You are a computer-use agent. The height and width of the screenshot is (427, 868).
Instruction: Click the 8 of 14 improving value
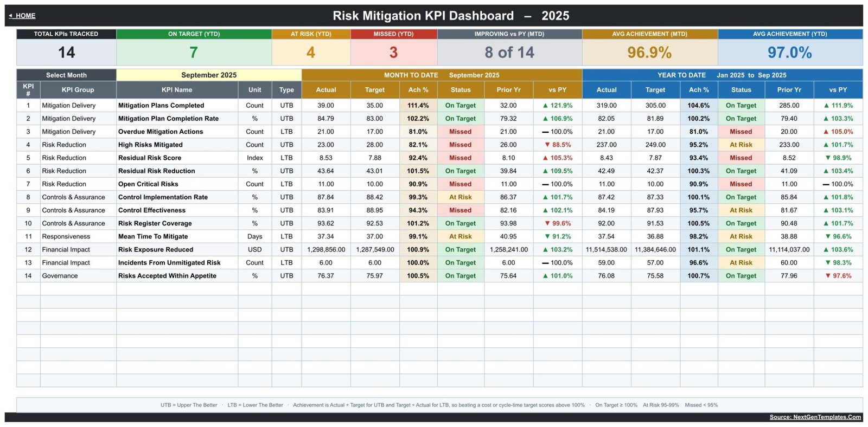509,53
